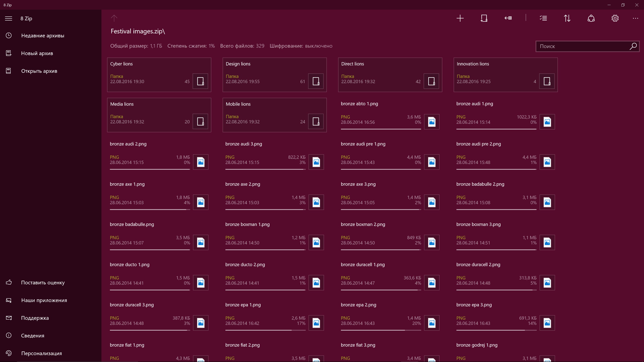Open settings gear in toolbar
This screenshot has height=362, width=644.
[x=615, y=18]
